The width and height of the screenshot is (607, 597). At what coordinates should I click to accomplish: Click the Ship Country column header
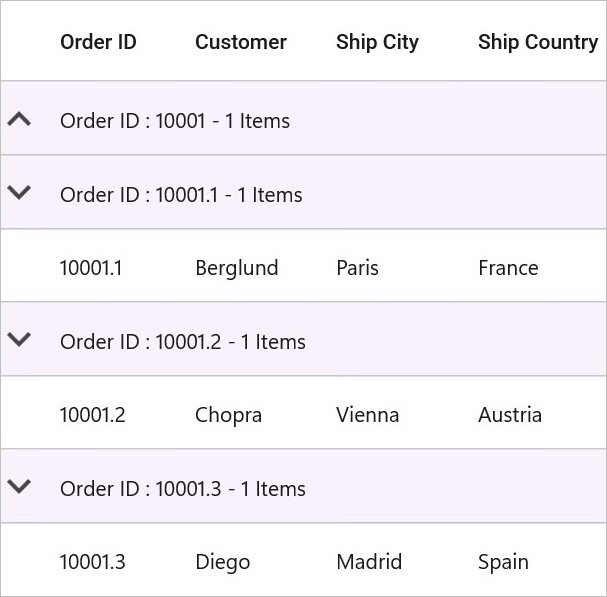pos(538,42)
